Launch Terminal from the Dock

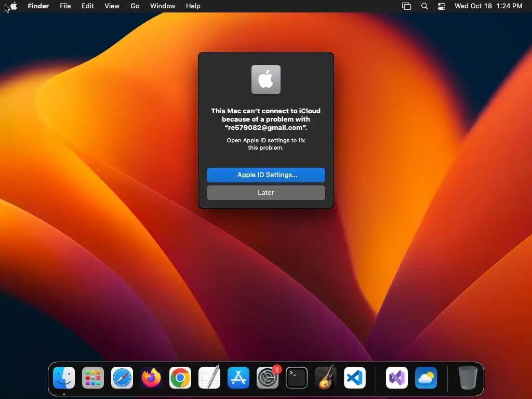click(x=297, y=378)
